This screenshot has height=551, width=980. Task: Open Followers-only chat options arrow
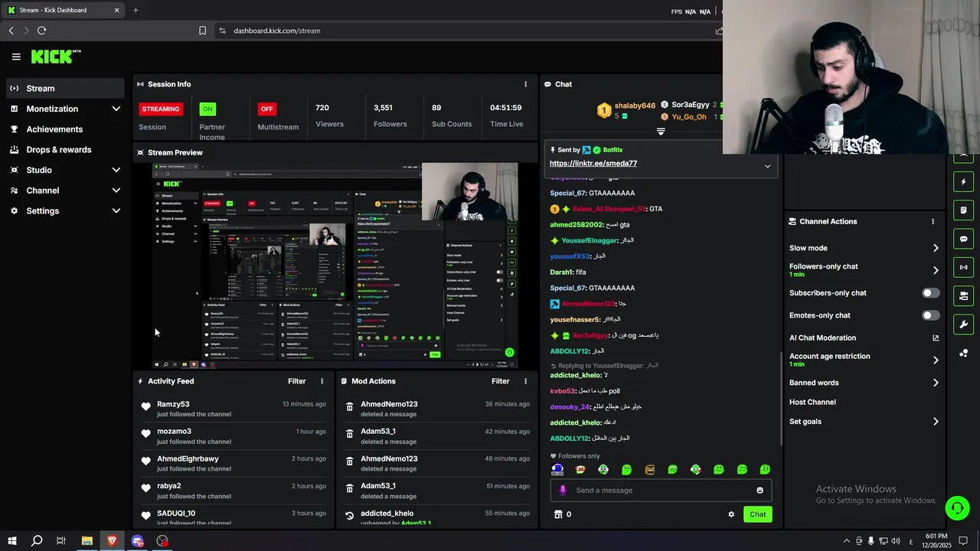tap(936, 270)
